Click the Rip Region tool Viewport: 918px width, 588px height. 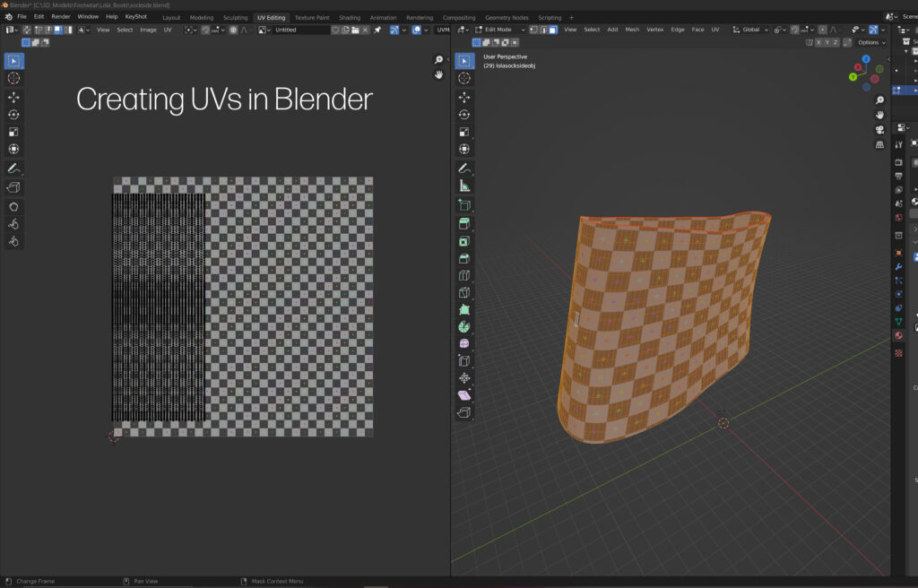pyautogui.click(x=464, y=412)
